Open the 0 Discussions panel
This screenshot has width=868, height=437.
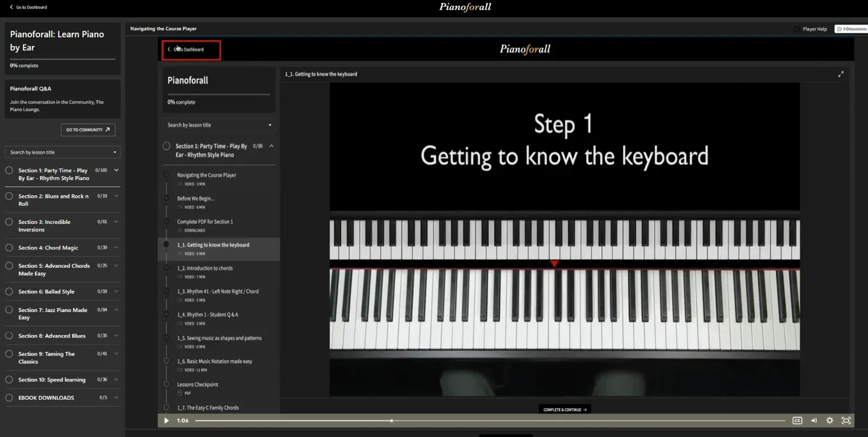tap(852, 29)
